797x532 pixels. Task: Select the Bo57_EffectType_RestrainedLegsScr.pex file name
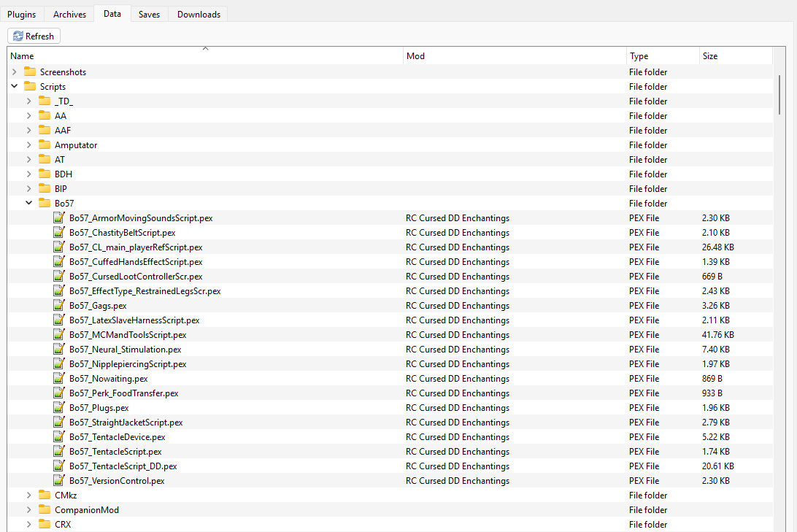pos(145,291)
